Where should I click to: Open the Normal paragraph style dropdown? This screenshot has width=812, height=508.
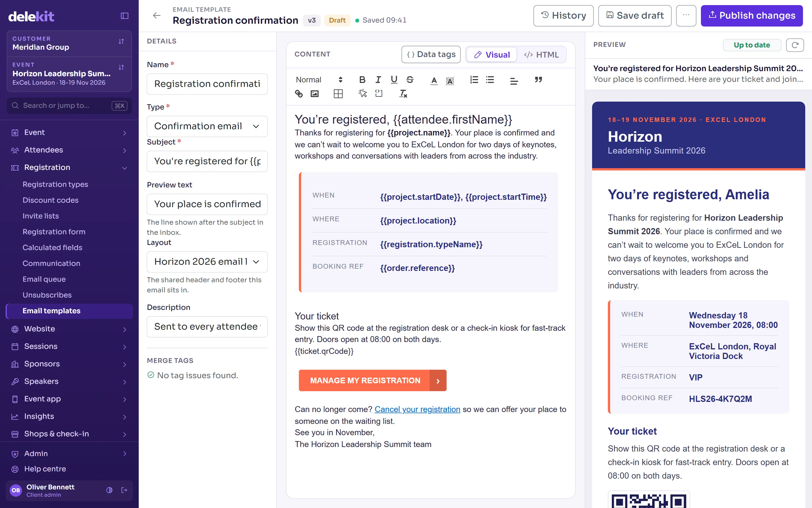pyautogui.click(x=319, y=80)
